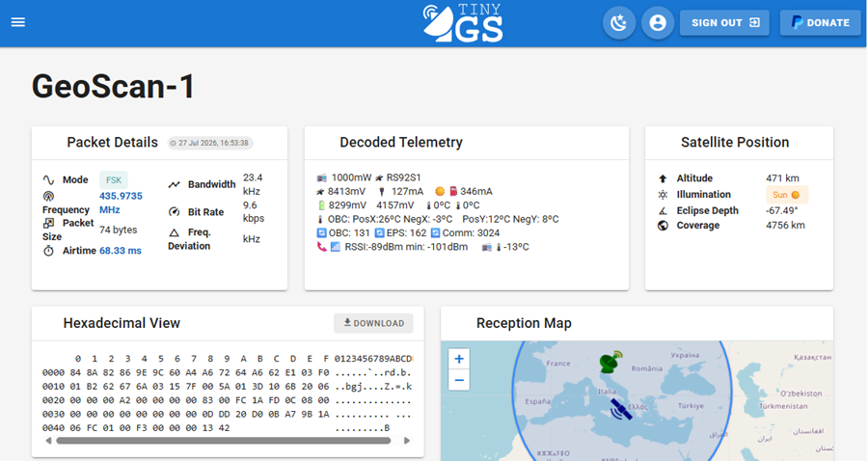Click the green ground station marker
This screenshot has height=461, width=868.
610,362
